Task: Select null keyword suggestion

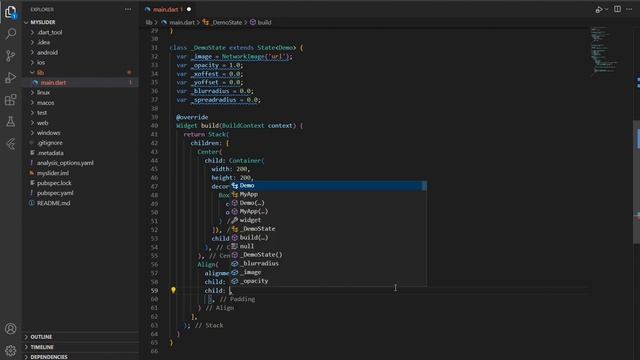Action: click(327, 246)
